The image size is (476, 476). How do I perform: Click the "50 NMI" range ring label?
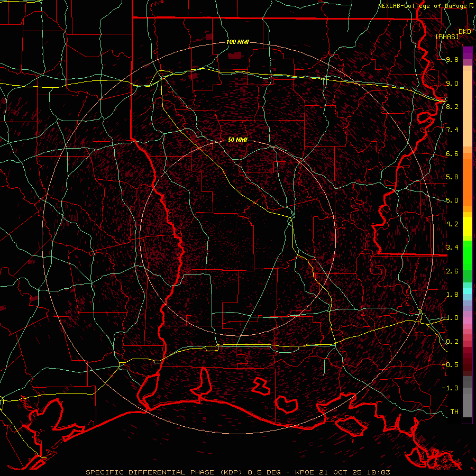point(237,140)
